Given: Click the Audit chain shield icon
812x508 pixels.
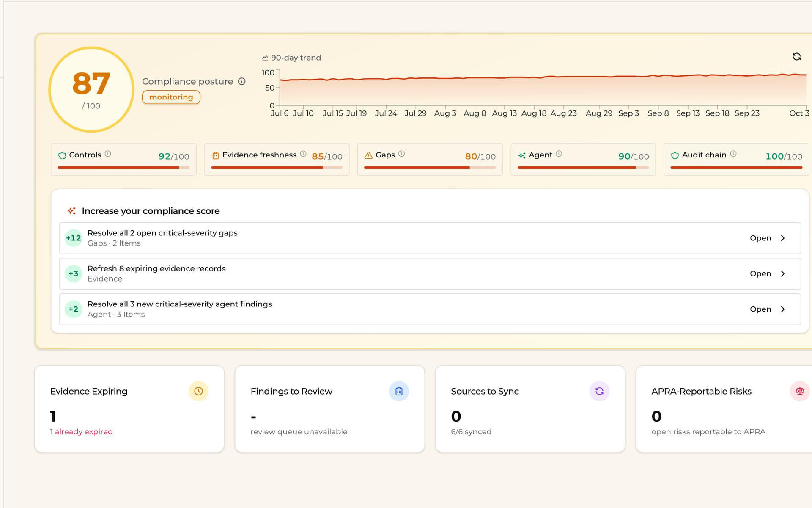Looking at the screenshot, I should point(675,155).
